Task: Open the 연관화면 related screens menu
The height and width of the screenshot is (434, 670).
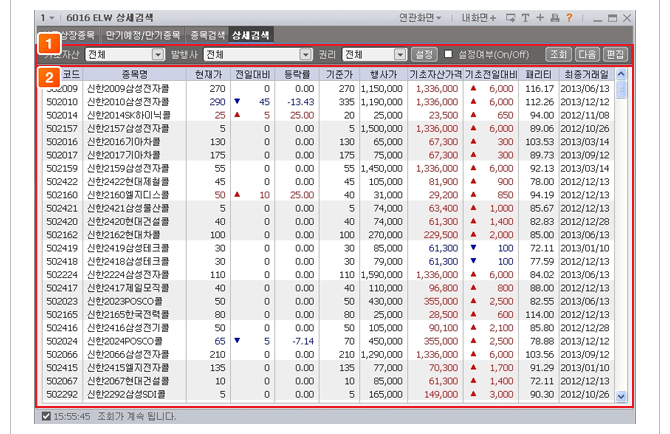Action: tap(420, 18)
